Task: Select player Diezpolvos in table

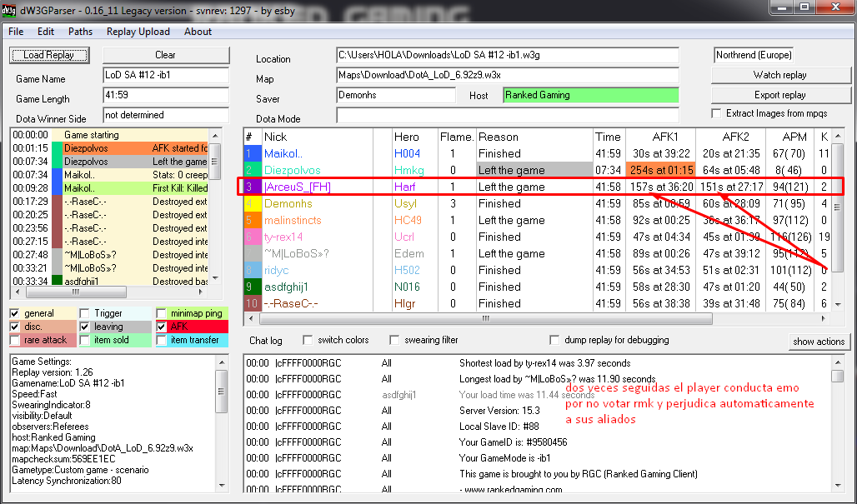Action: [537, 171]
